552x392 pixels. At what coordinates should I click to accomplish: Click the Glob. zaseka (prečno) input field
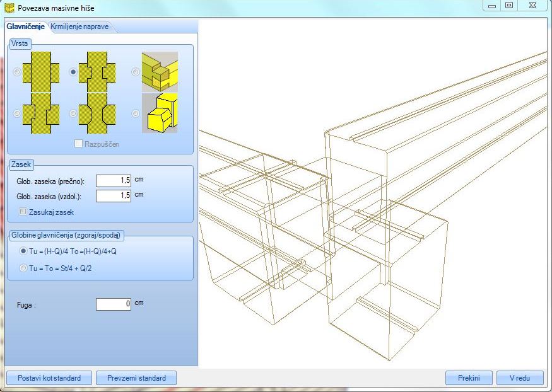(114, 181)
